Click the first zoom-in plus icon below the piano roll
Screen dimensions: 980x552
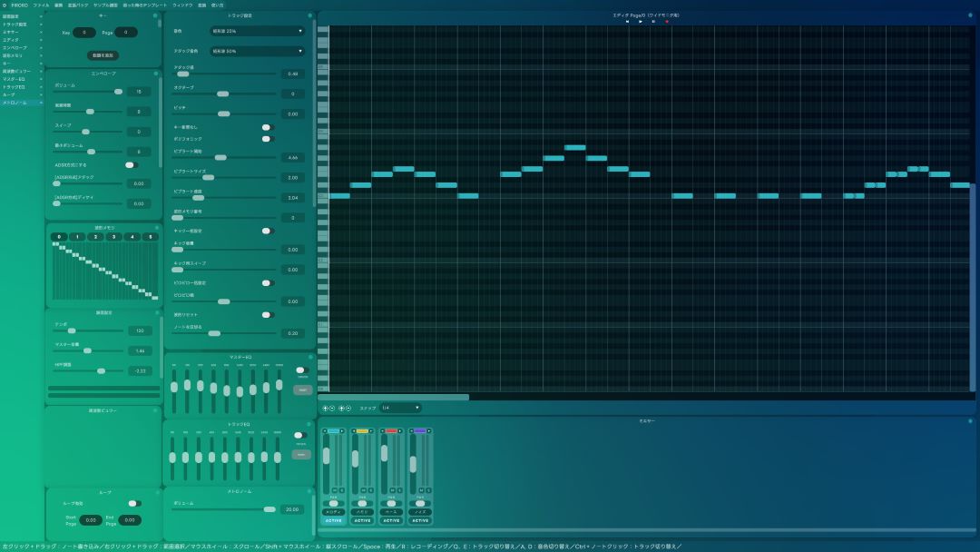(325, 409)
